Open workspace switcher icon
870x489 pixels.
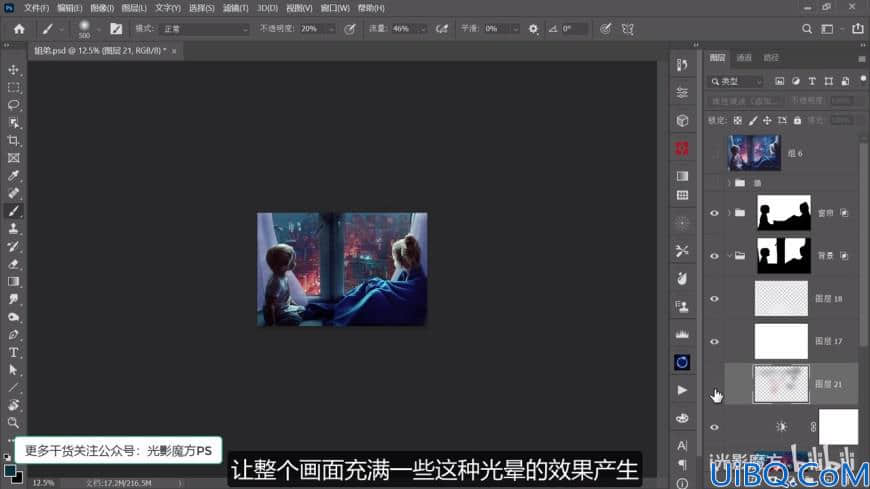coord(827,29)
